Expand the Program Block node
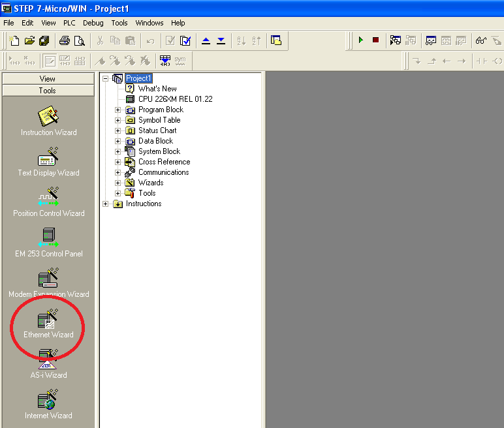Image resolution: width=504 pixels, height=428 pixels. 118,110
